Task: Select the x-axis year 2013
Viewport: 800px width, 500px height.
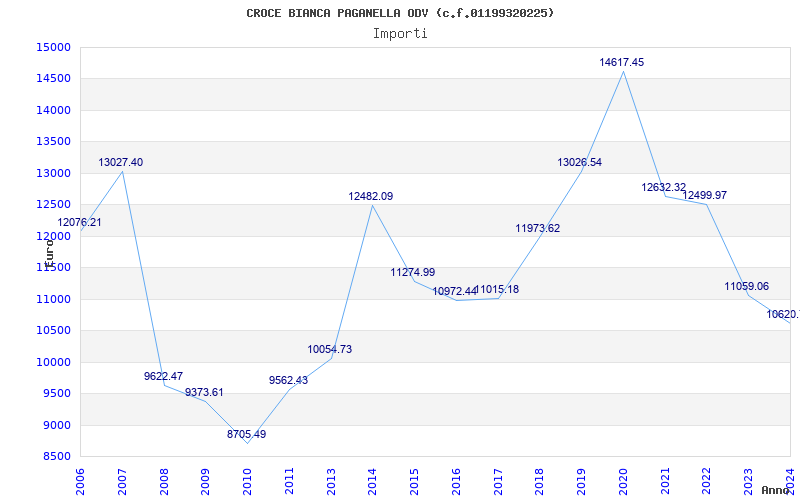Action: coord(331,482)
